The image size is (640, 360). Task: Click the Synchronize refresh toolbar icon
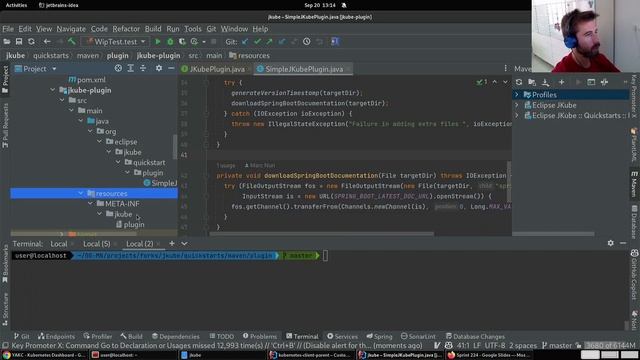[31, 42]
